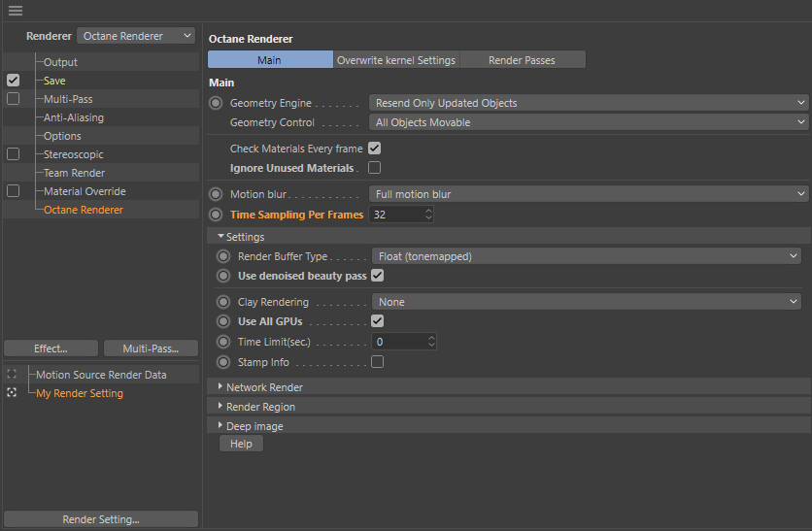This screenshot has height=531, width=812.
Task: Switch to Overwrite kernel Settings tab
Action: (x=395, y=60)
